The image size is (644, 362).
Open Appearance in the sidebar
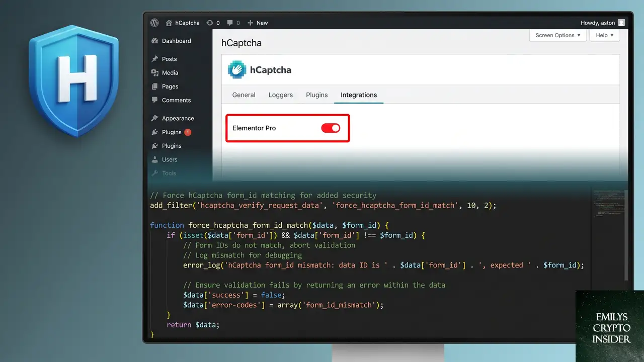178,118
